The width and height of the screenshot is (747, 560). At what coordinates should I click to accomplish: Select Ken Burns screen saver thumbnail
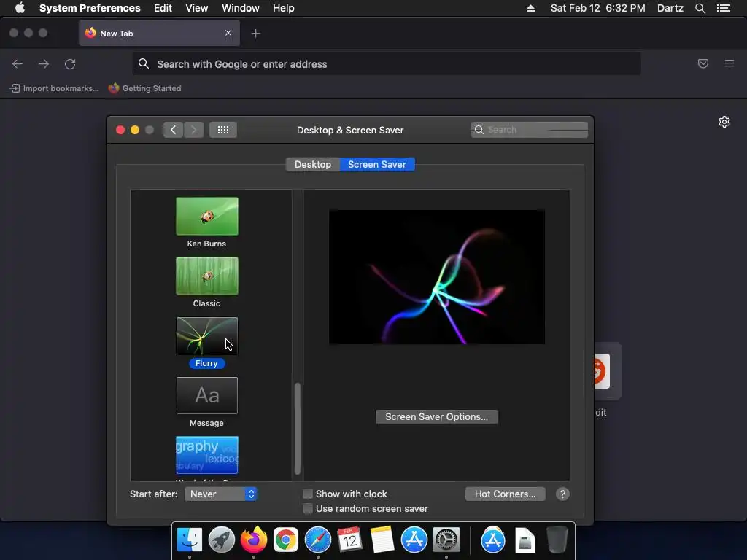point(206,216)
